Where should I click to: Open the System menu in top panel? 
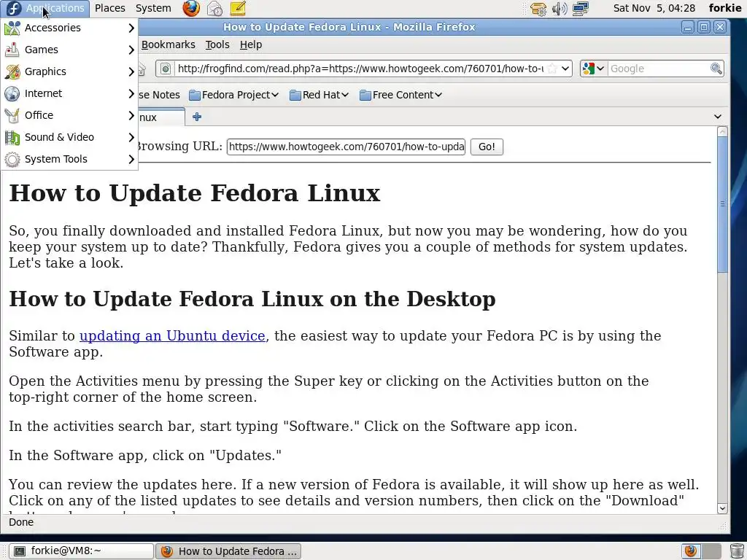coord(153,8)
